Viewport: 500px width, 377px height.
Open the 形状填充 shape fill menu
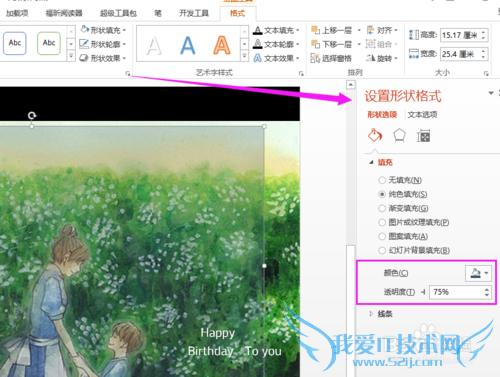coord(103,30)
